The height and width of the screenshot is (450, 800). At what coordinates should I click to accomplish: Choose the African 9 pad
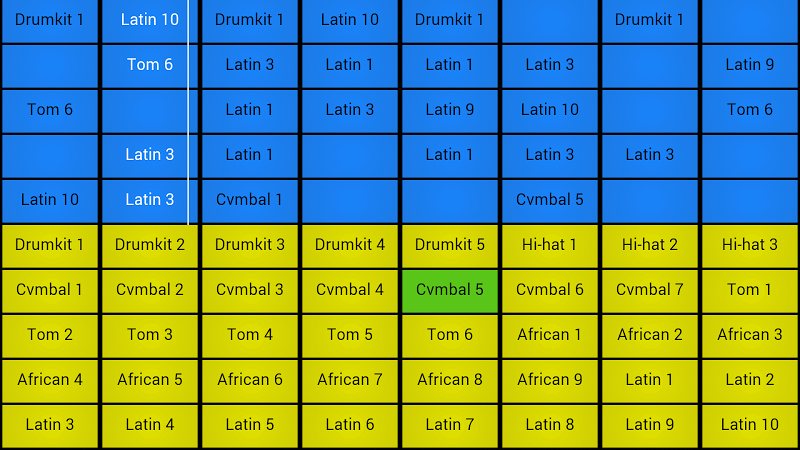click(549, 380)
